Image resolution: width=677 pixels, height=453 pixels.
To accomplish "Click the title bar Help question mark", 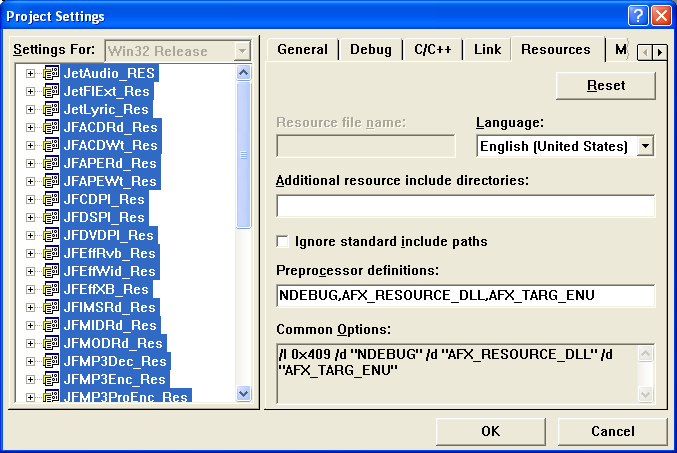I will pos(638,16).
